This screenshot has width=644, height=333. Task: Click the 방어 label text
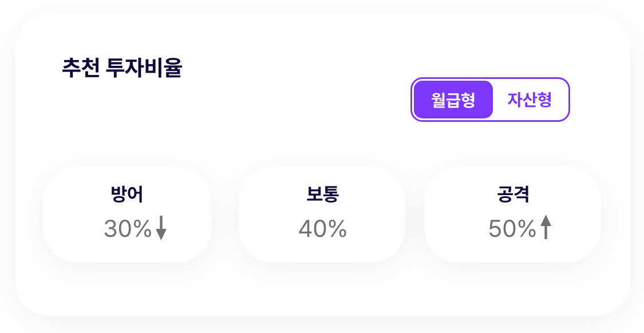pyautogui.click(x=127, y=195)
